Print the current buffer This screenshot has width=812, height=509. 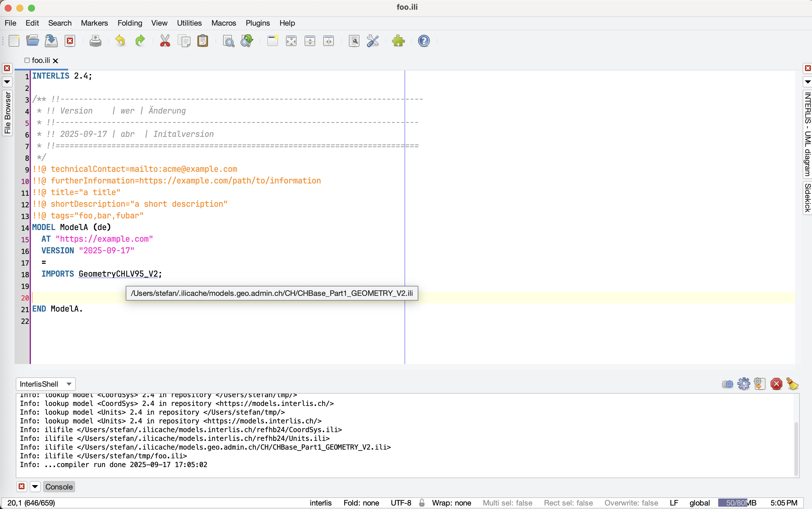pos(96,41)
